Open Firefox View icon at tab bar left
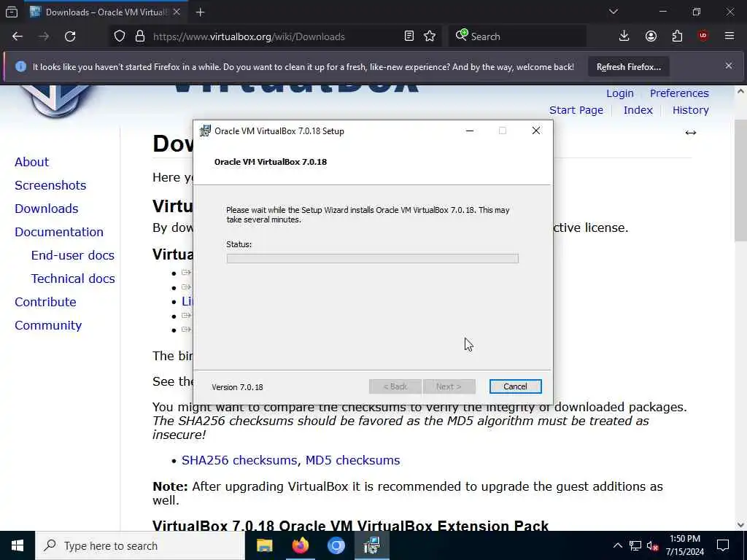 (12, 12)
